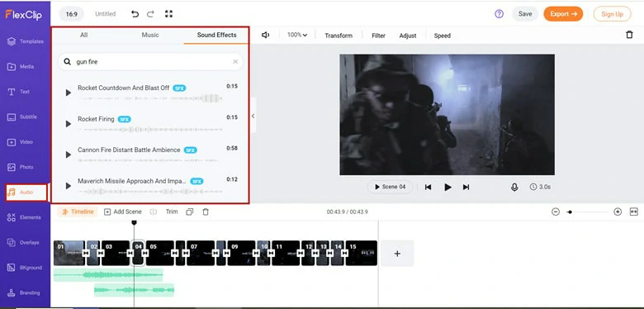Select the All audio tab
This screenshot has height=309, width=644.
83,36
